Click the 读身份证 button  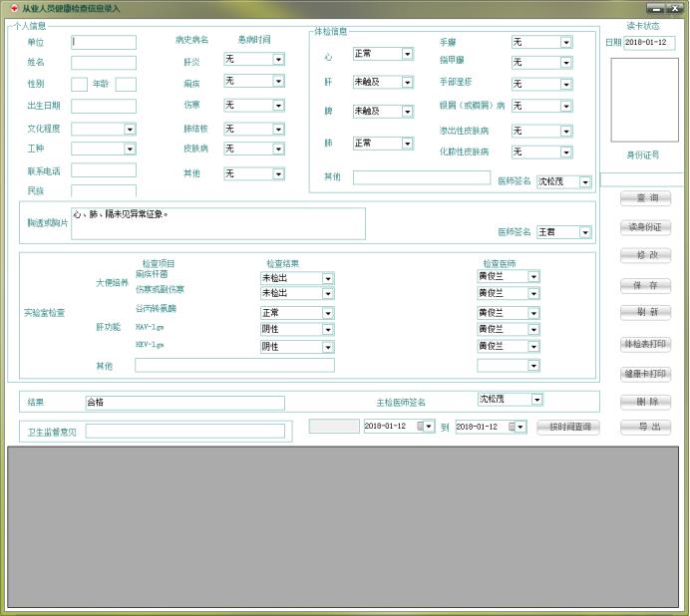(645, 227)
